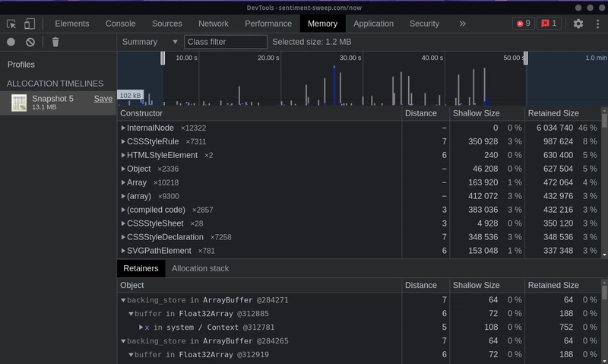Screen dimensions: 608x364
Task: Switch to the Application tab
Action: tap(373, 24)
